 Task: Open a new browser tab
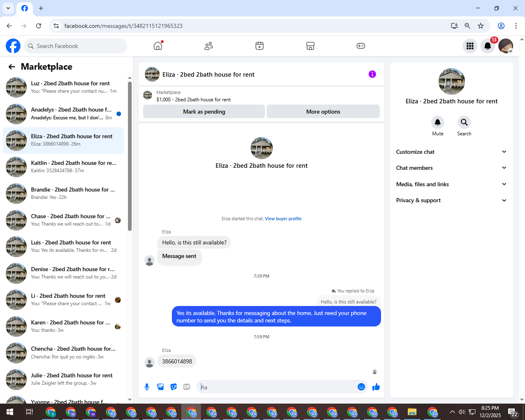click(x=41, y=8)
